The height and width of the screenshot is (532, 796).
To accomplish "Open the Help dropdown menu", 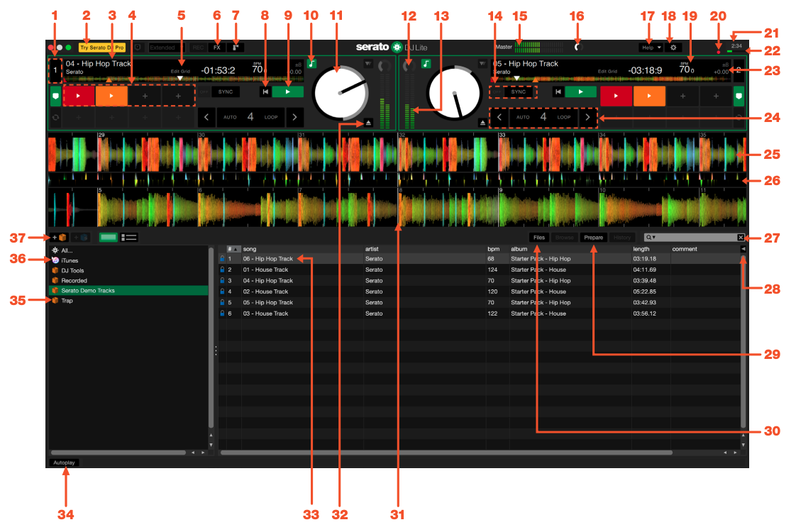I will click(651, 48).
